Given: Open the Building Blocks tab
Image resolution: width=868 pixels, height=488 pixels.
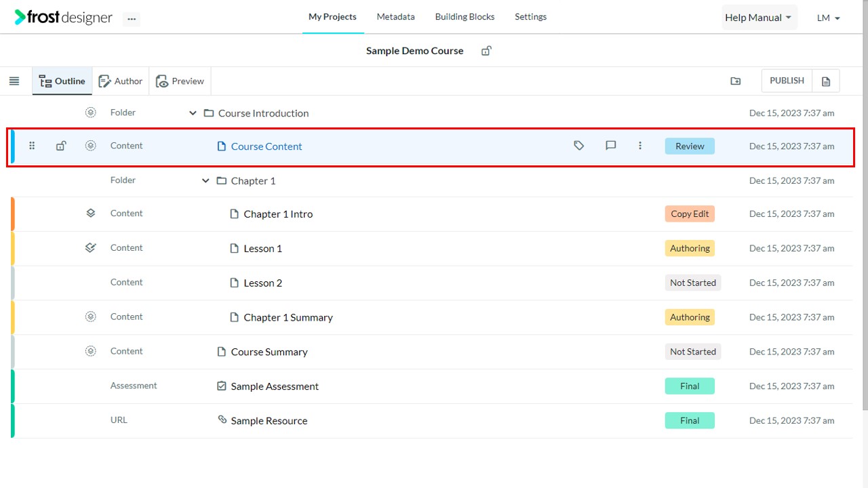Looking at the screenshot, I should [465, 17].
